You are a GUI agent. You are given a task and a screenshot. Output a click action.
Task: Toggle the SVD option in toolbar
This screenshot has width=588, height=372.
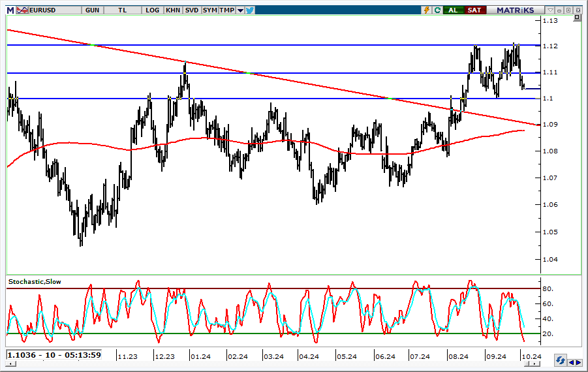tap(192, 10)
